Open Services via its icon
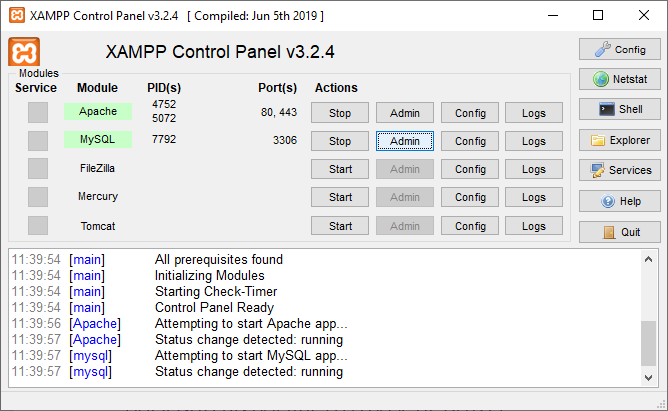The image size is (668, 411). pos(597,171)
